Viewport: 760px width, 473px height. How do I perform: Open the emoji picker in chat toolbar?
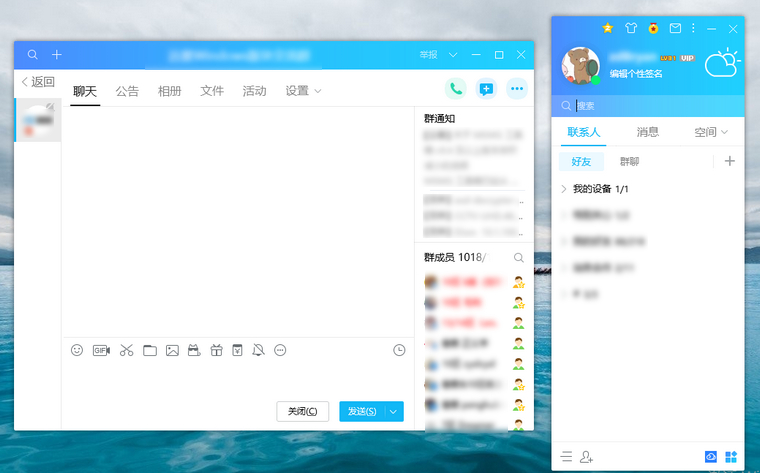tap(77, 350)
